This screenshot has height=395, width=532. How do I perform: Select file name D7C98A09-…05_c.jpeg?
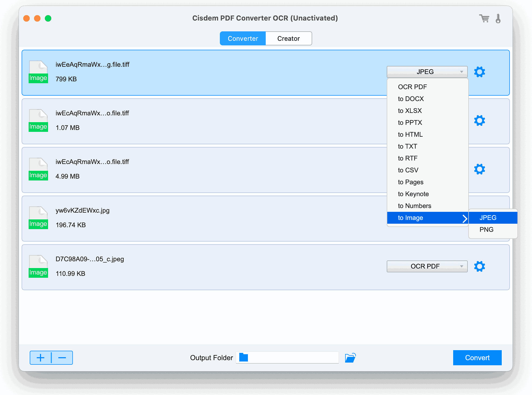tap(90, 259)
